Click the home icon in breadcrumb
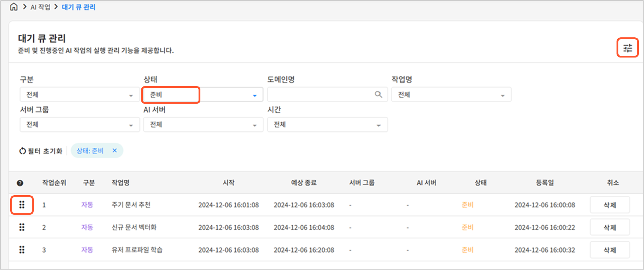644x270 pixels. coord(14,7)
